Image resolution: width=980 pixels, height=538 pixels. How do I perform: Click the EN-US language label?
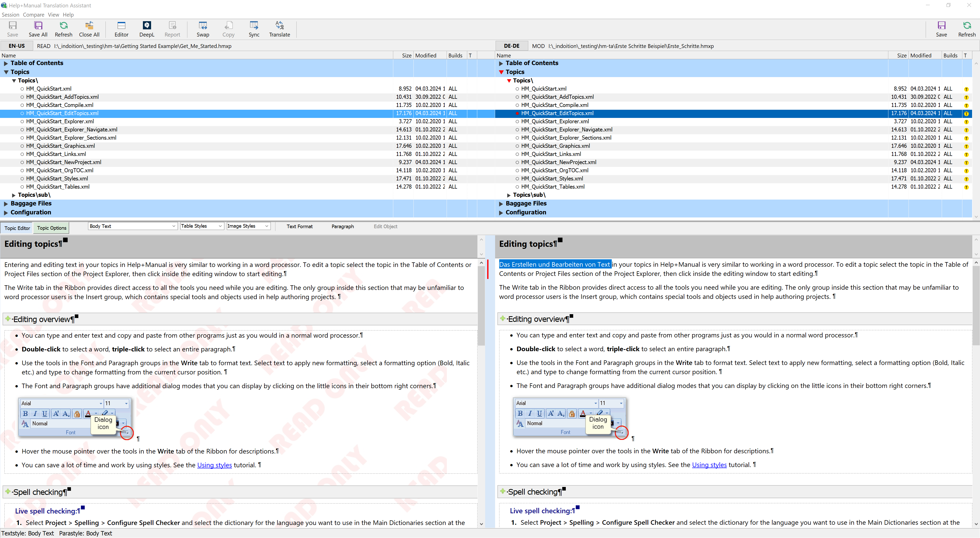pos(17,46)
